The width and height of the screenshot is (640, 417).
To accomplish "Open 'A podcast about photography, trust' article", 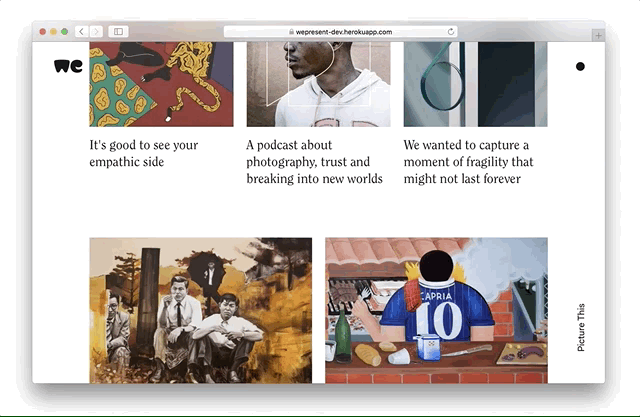I will (314, 162).
